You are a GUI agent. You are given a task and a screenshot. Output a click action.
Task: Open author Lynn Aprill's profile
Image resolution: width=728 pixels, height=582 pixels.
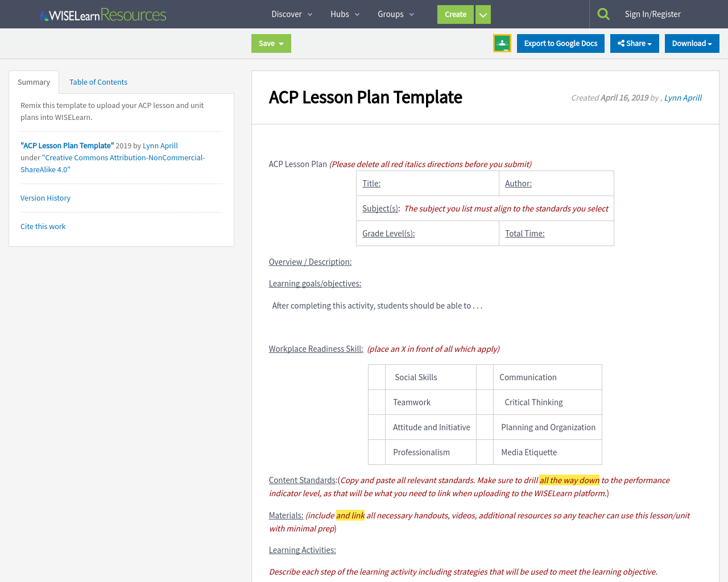pos(682,97)
